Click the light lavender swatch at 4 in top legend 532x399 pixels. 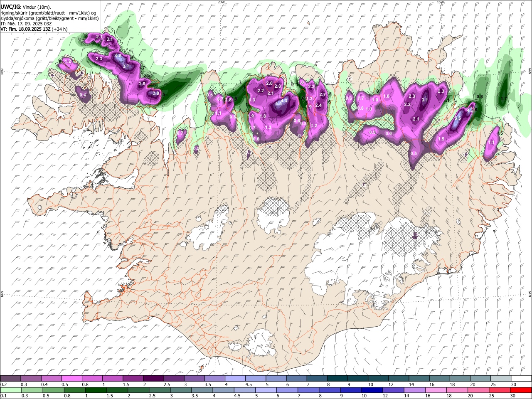(235, 378)
